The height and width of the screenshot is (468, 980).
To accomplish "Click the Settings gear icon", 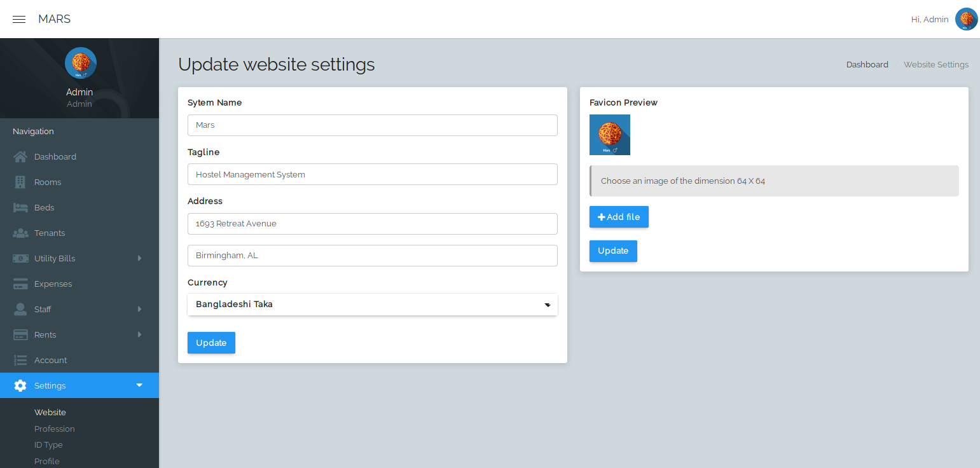I will [20, 385].
